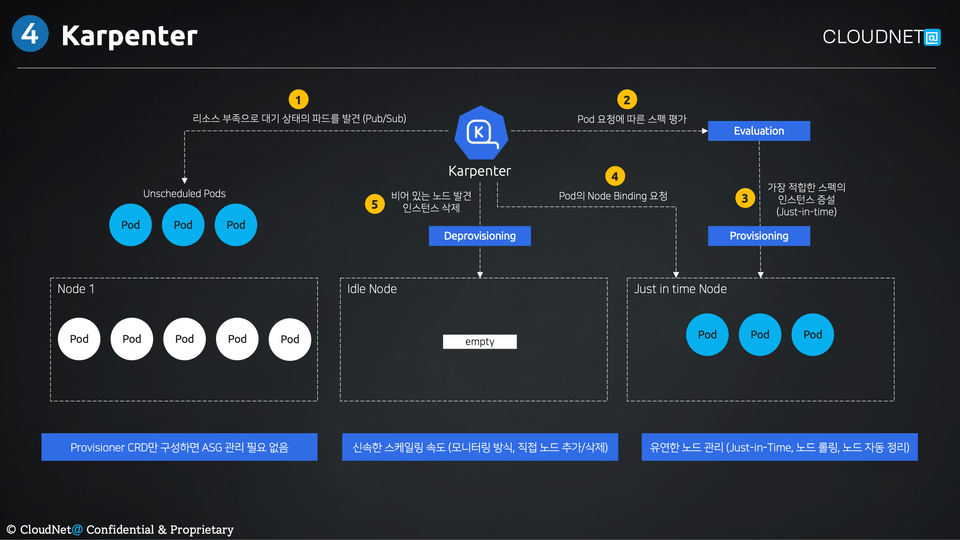The image size is (960, 540).
Task: Click the '가장 적합한 스펙의 인스턴스 증설 (Just-in-time)' text
Action: tap(806, 200)
